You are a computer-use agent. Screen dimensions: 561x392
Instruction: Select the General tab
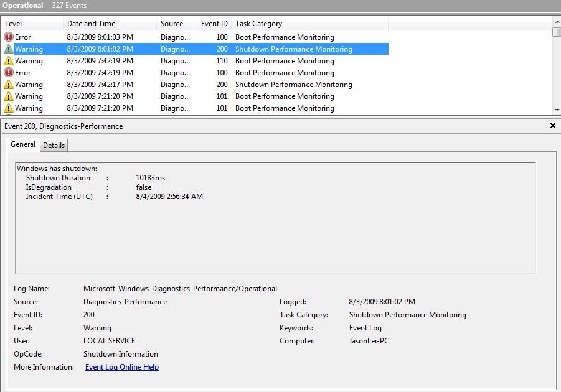(x=23, y=144)
